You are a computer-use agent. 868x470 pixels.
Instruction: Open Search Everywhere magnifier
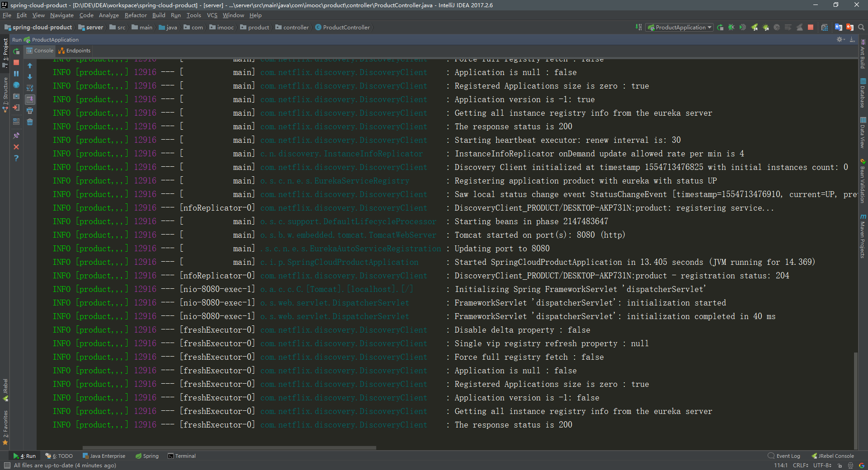861,28
